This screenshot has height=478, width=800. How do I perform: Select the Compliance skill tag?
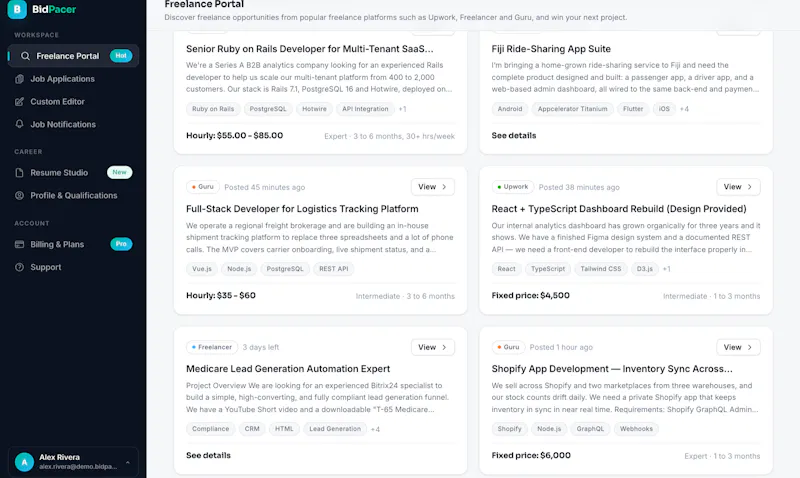coord(210,429)
